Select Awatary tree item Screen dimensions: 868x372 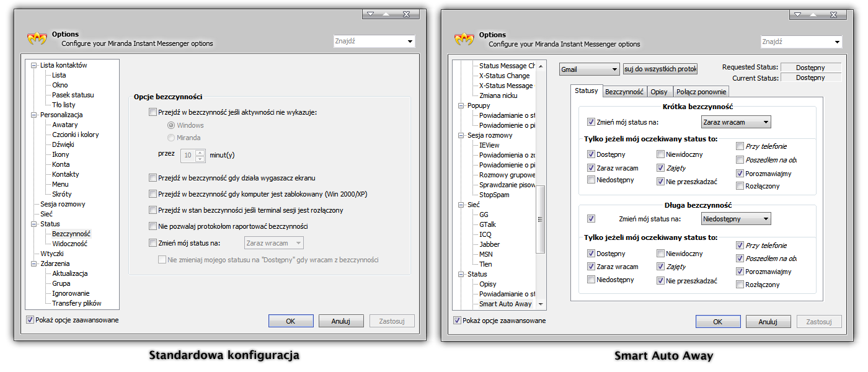(65, 125)
